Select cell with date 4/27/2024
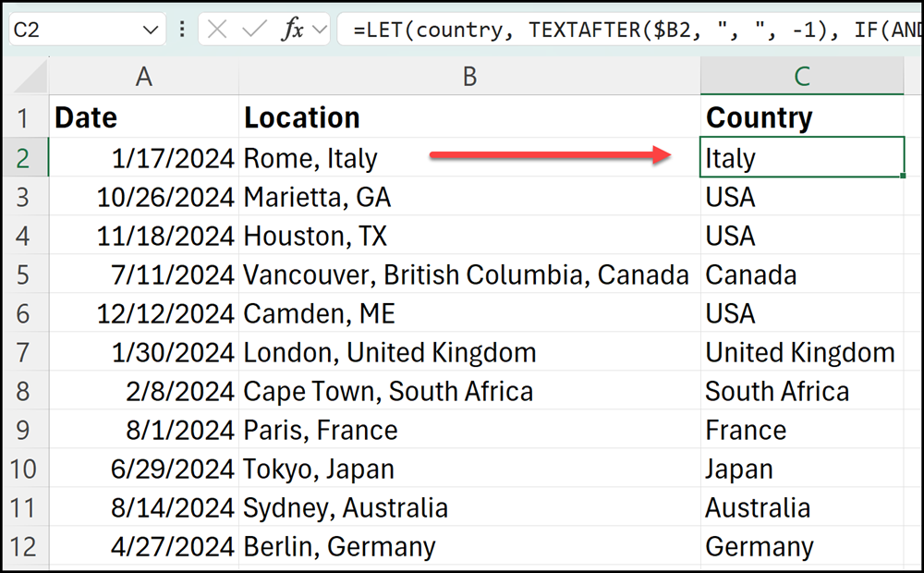The image size is (924, 573). 144,547
